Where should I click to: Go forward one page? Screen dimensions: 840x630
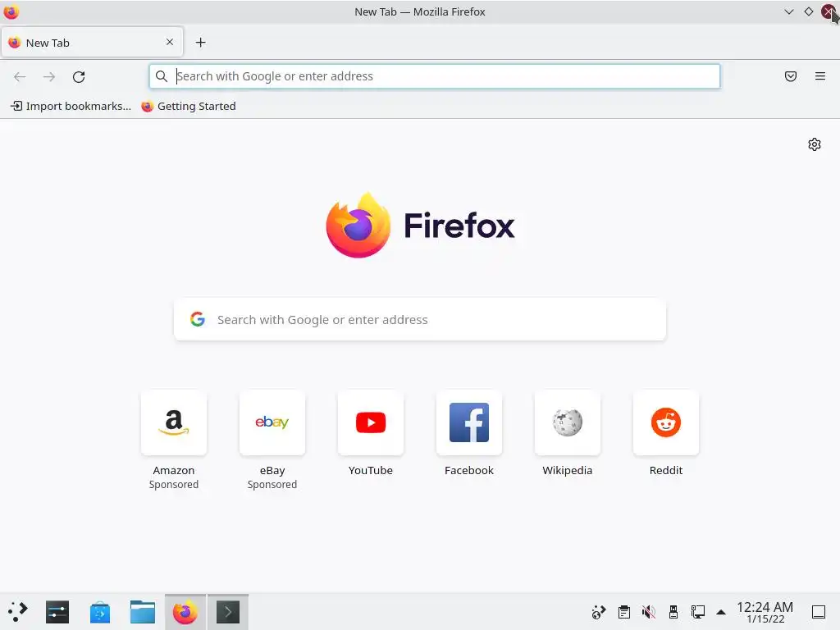click(49, 76)
